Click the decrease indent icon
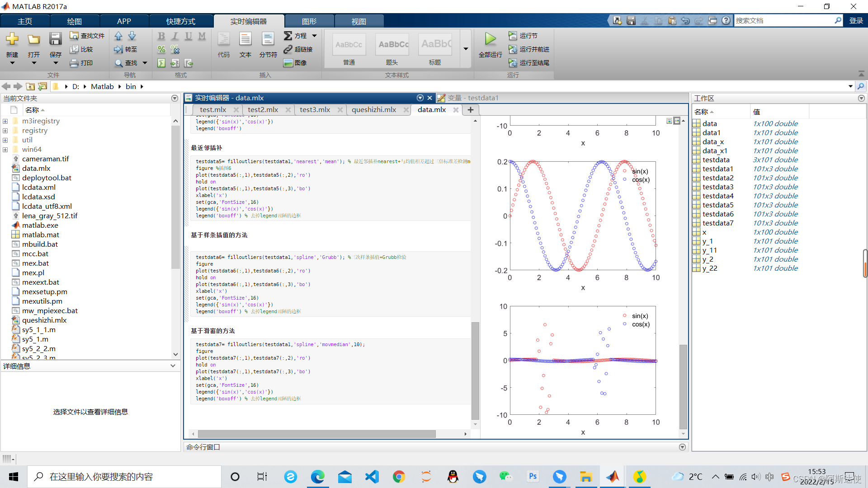868x488 pixels. (189, 63)
